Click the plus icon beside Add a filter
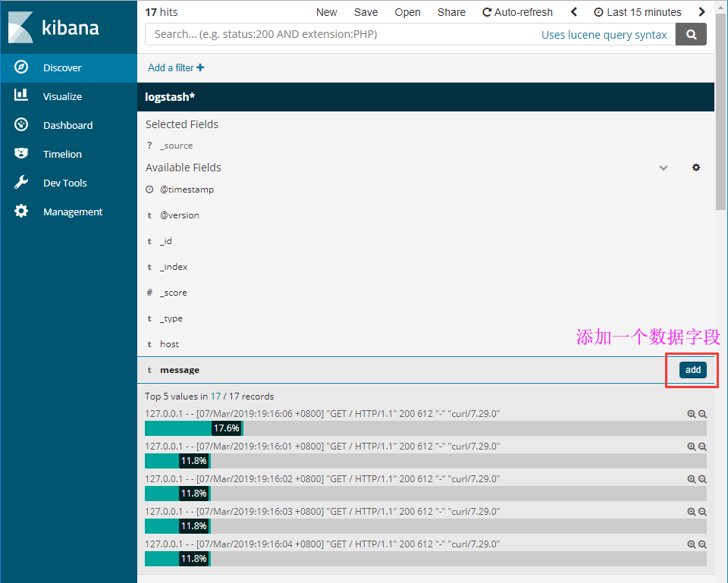Screen dimensions: 728x583 click(200, 67)
